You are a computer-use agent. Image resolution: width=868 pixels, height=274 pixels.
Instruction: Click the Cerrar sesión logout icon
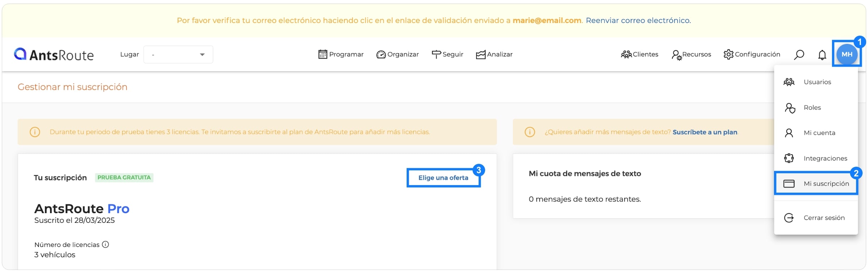[789, 218]
